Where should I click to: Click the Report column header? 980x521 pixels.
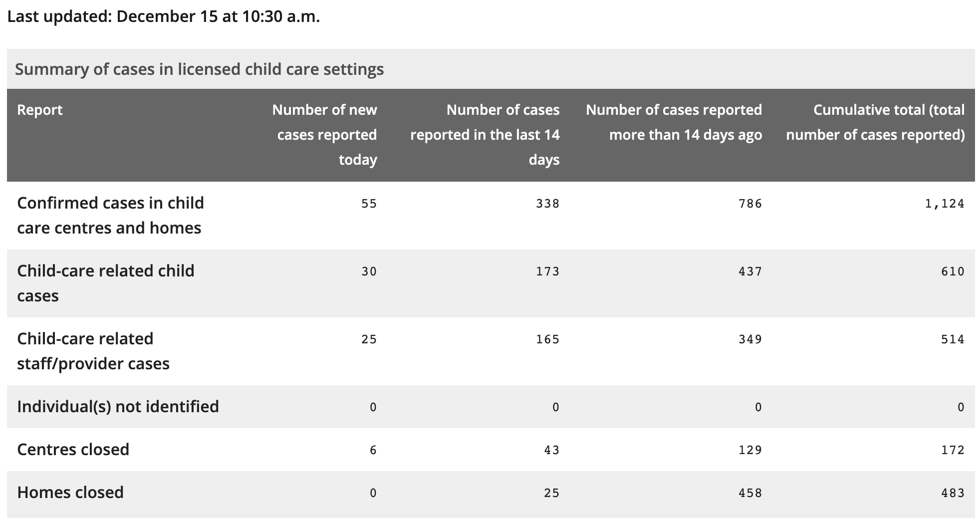40,110
